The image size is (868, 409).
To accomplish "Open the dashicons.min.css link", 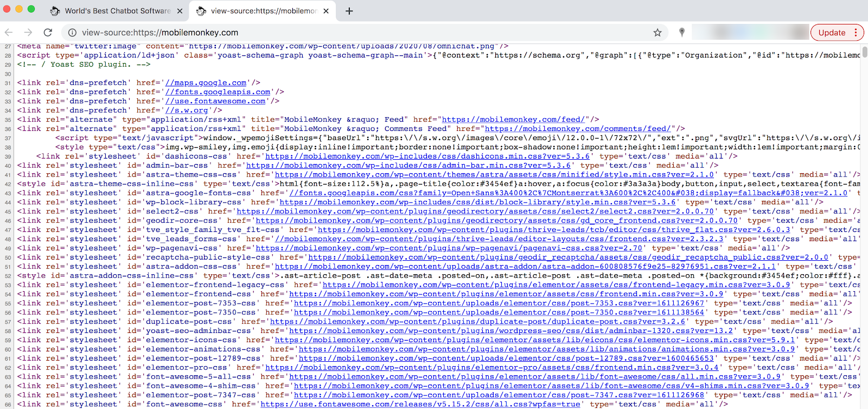I will point(427,156).
